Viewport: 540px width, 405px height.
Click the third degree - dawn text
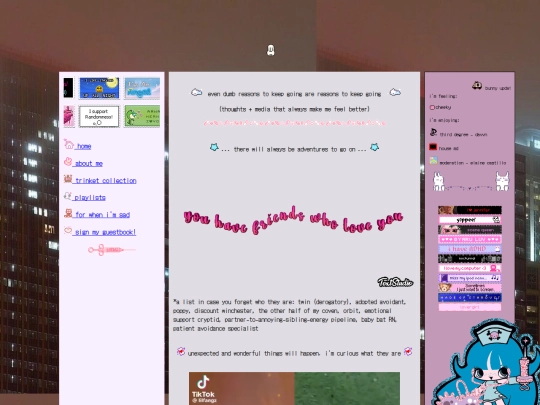[463, 135]
